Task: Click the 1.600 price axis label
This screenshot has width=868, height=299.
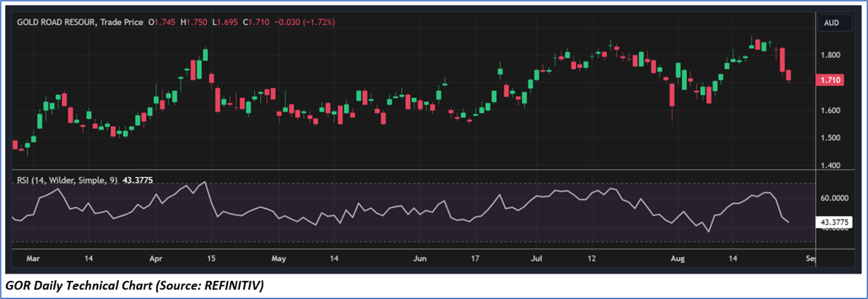Action: [830, 110]
